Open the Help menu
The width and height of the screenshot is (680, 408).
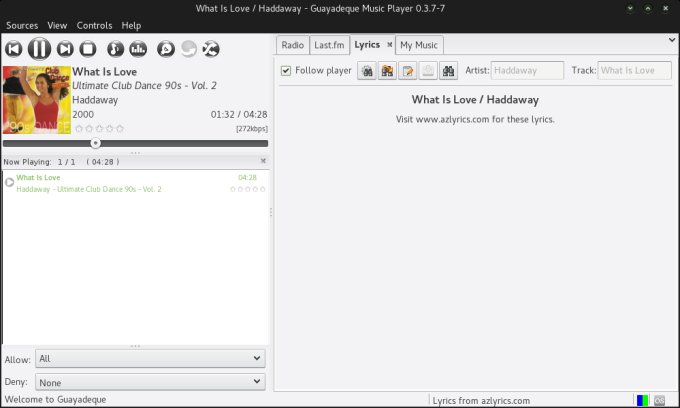(131, 26)
